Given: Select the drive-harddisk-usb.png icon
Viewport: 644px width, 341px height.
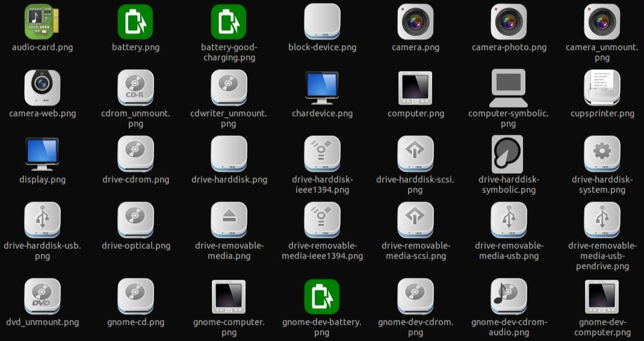Looking at the screenshot, I should tap(42, 220).
